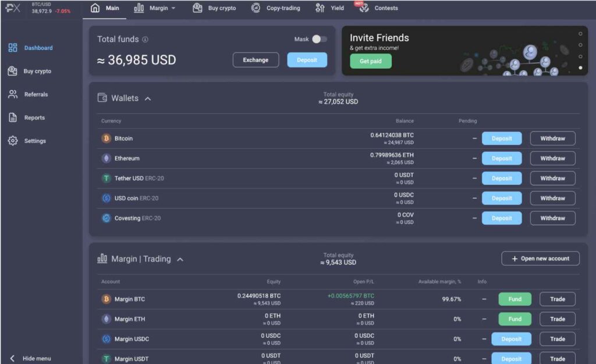This screenshot has width=596, height=364.
Task: Click the Margin BTC account icon
Action: tap(107, 299)
